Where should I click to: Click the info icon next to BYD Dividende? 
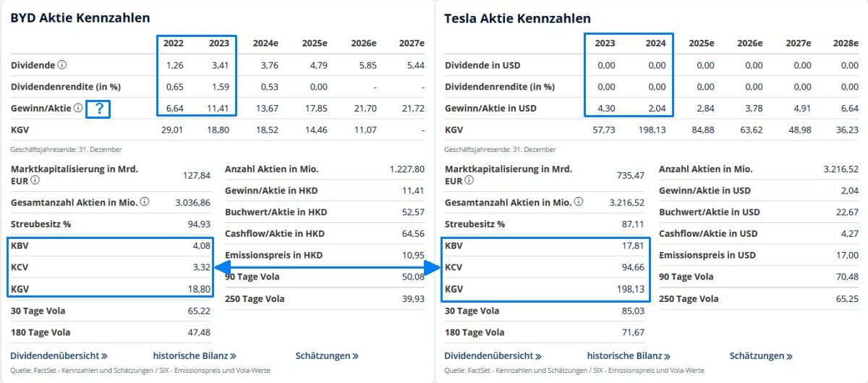tap(62, 65)
